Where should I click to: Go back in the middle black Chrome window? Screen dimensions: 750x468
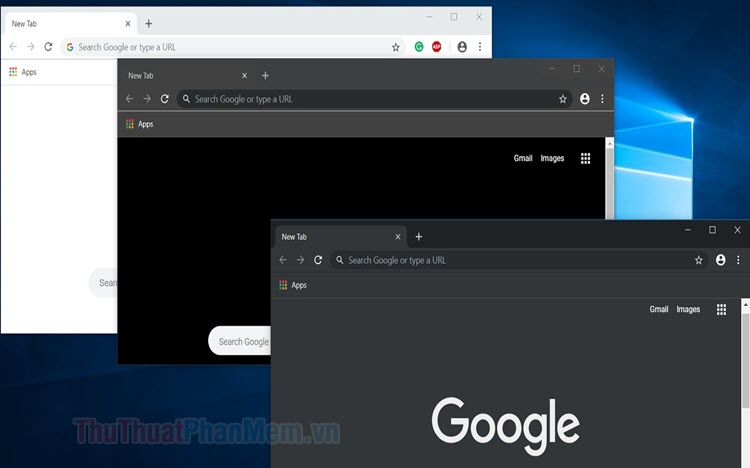pos(130,99)
